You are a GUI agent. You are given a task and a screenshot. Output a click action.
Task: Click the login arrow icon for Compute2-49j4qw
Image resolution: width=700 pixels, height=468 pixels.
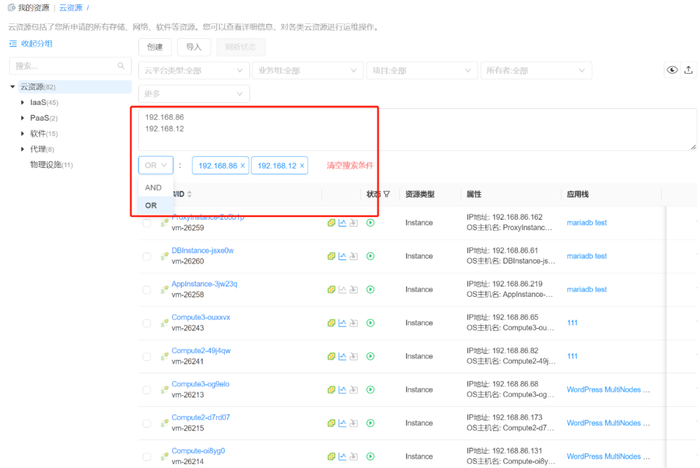(354, 356)
